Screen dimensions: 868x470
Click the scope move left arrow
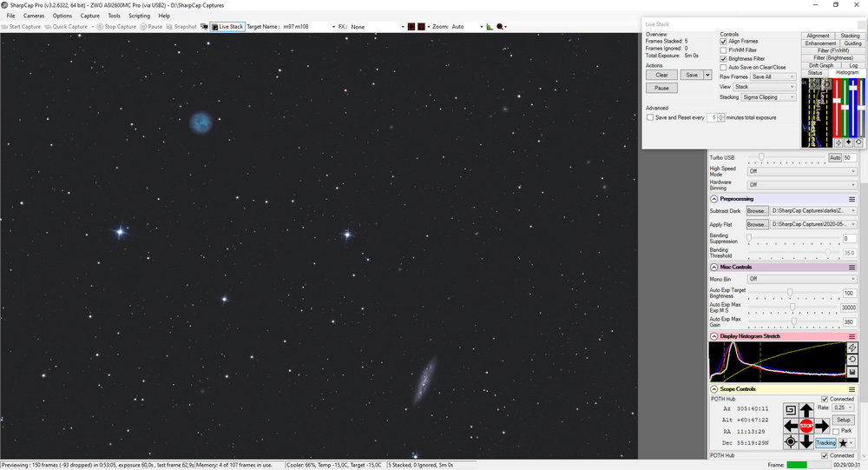point(791,426)
